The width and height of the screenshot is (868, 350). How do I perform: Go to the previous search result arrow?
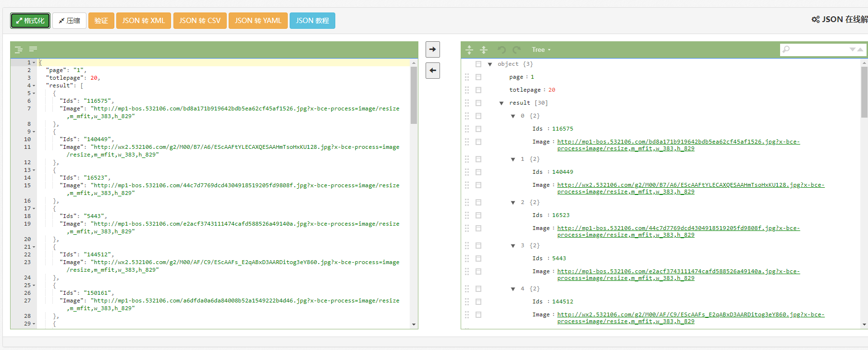click(860, 49)
